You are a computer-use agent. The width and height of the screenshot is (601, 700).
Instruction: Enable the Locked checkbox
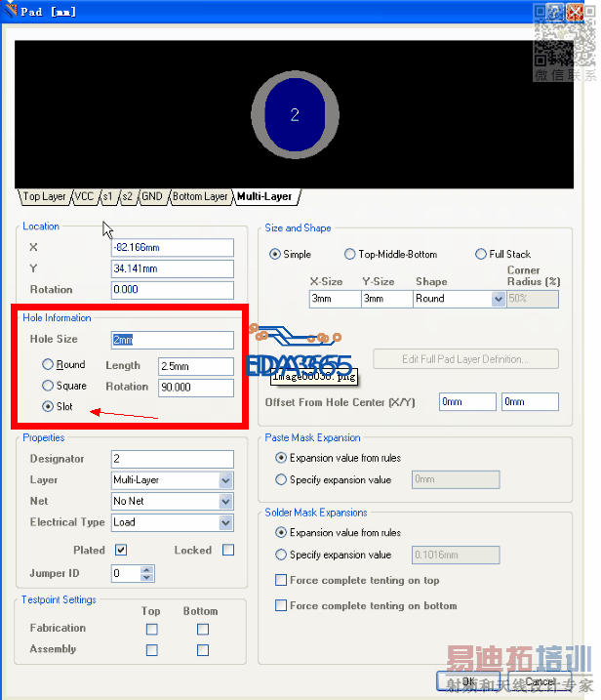(x=228, y=550)
